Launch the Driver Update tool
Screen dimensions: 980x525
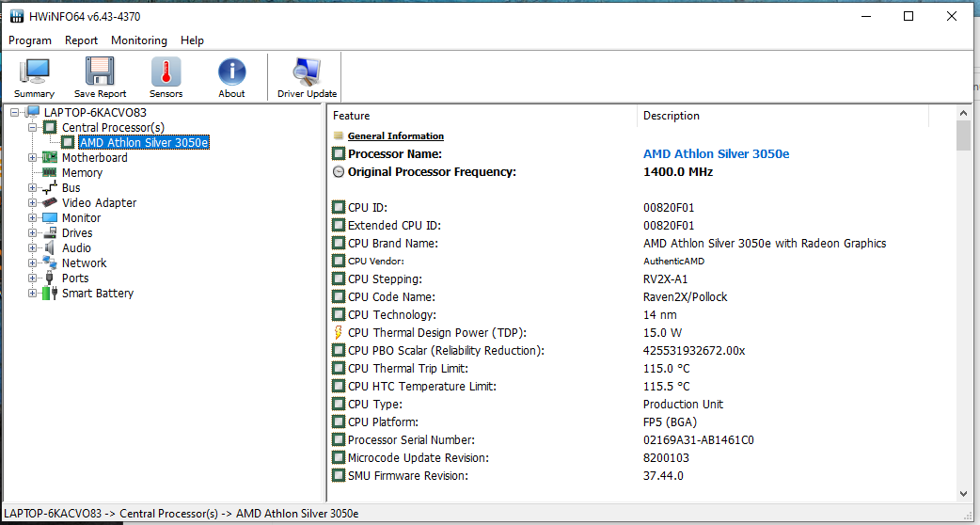tap(307, 77)
